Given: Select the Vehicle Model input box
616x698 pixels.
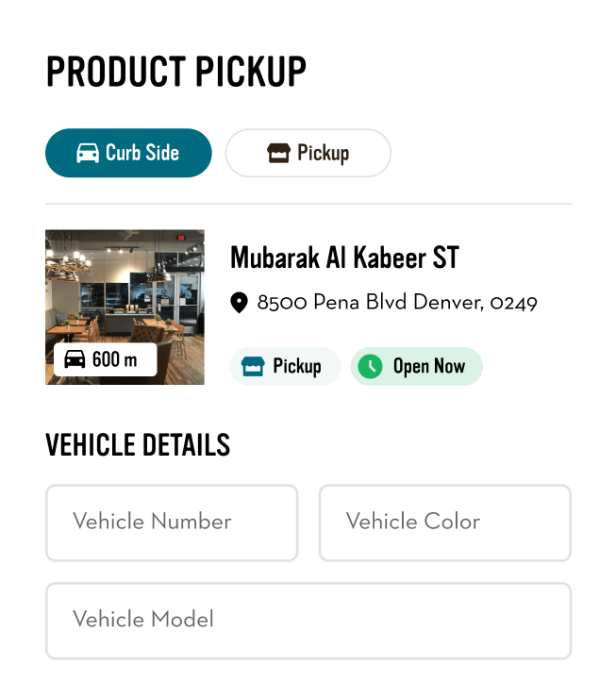Looking at the screenshot, I should pyautogui.click(x=308, y=620).
